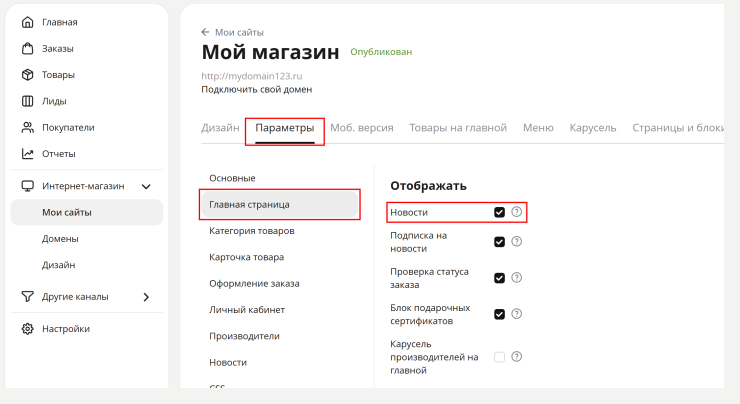Click the Заказы shopping bag icon

pos(28,49)
